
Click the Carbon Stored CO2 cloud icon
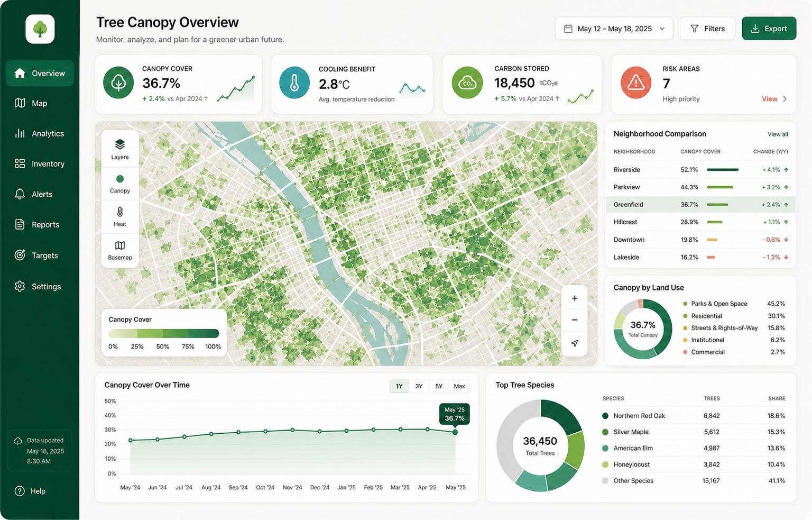[x=467, y=83]
